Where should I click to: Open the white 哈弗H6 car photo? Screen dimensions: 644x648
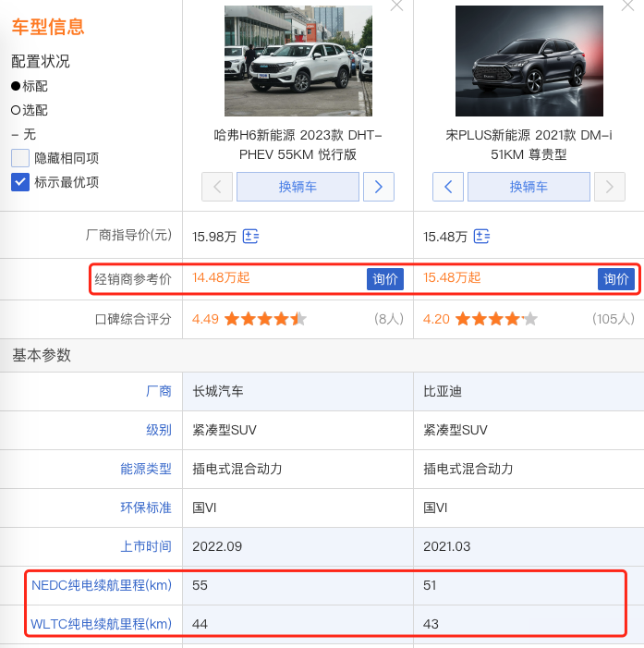(298, 61)
